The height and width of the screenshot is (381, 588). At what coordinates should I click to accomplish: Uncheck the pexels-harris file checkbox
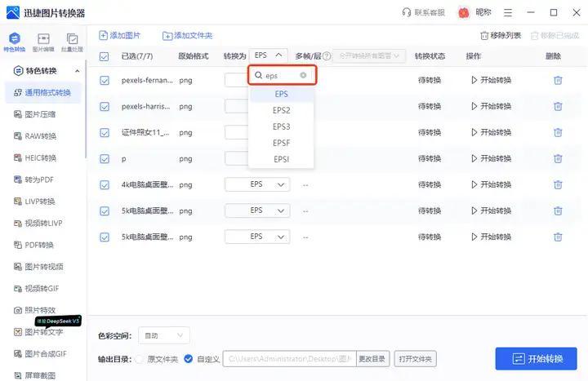click(104, 106)
